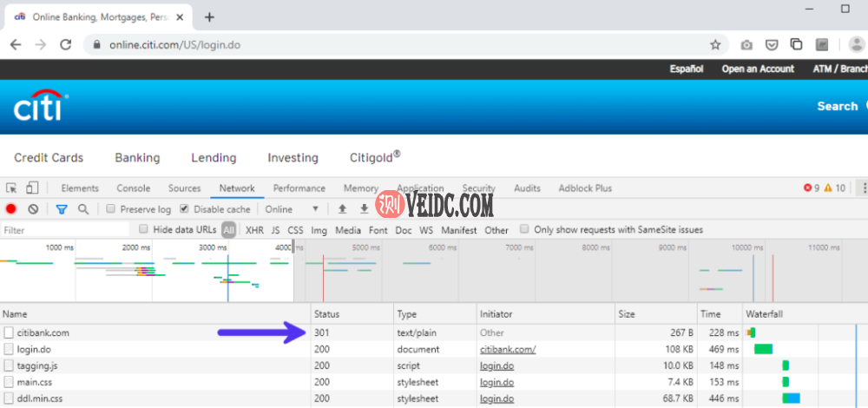
Task: Check Only show requests with SameSite issues
Action: (523, 229)
